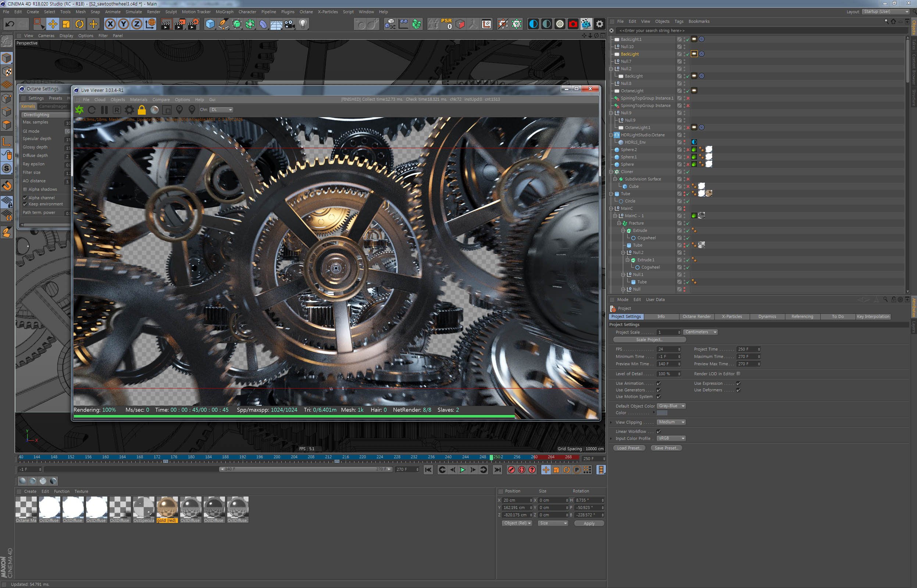
Task: Open the Centimeters unit dropdown
Action: [x=700, y=332]
